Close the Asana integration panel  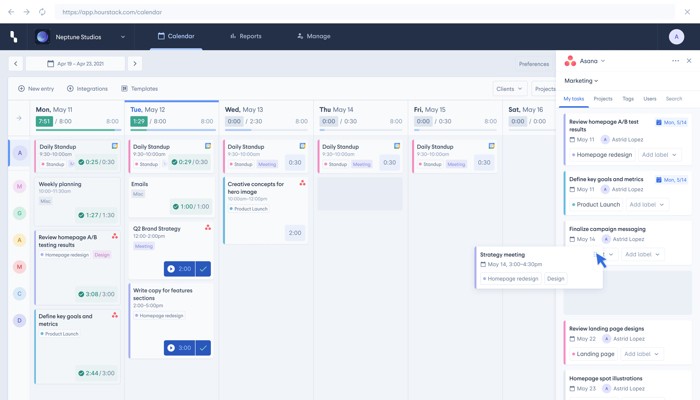point(689,61)
